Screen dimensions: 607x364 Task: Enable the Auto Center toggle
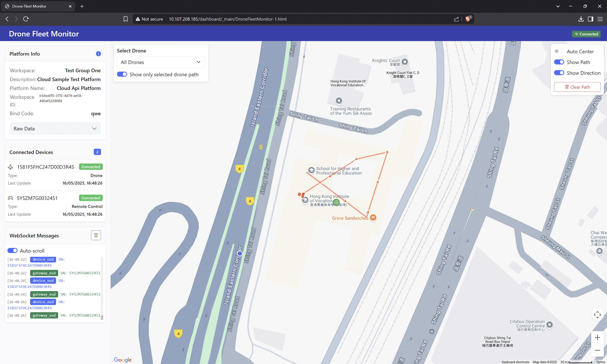(x=559, y=51)
